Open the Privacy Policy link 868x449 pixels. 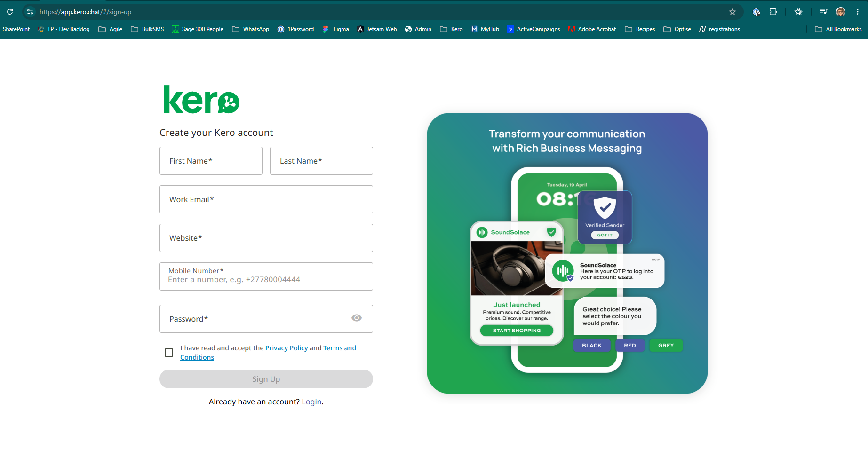(x=287, y=348)
